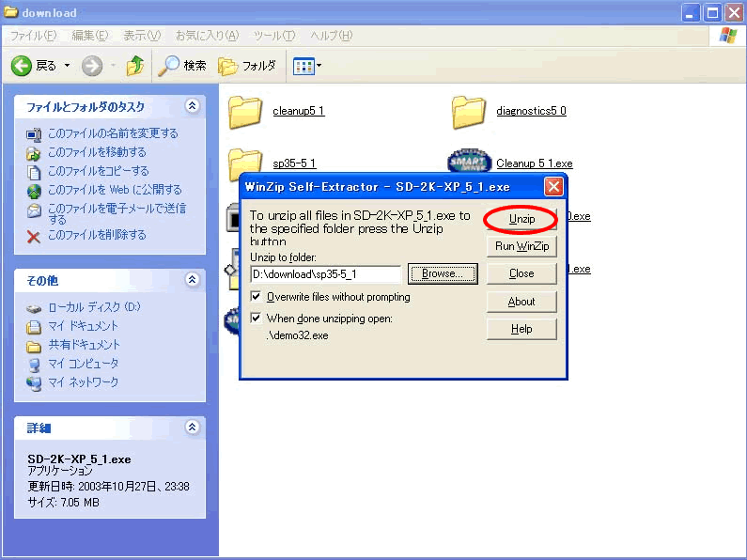Close the WinZip Self-Extractor dialog with X

click(553, 187)
